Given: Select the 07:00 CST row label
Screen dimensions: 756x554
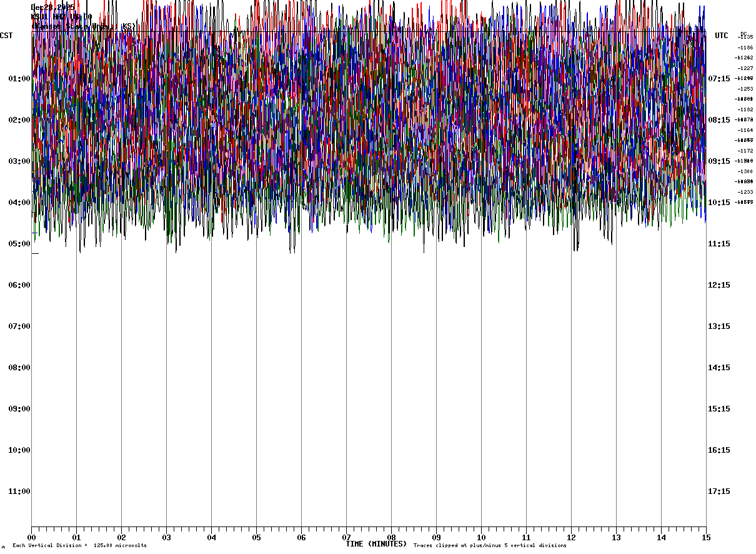Looking at the screenshot, I should pyautogui.click(x=19, y=326).
